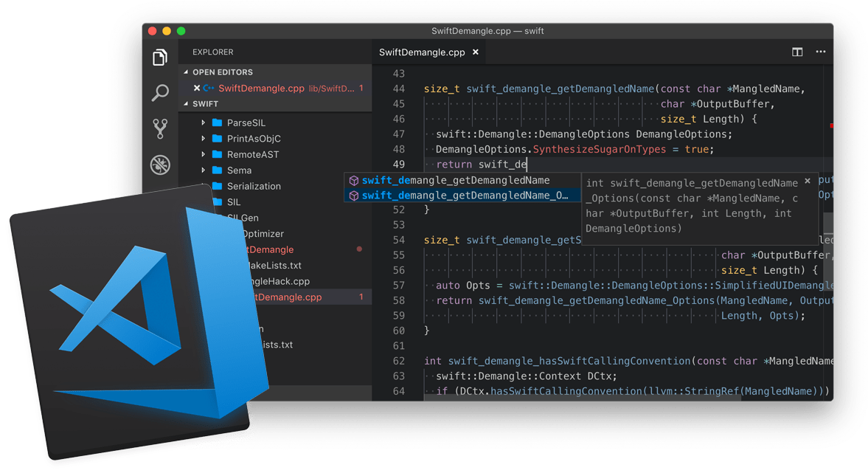Collapse the SWIFT folder section
This screenshot has width=868, height=473.
click(186, 103)
